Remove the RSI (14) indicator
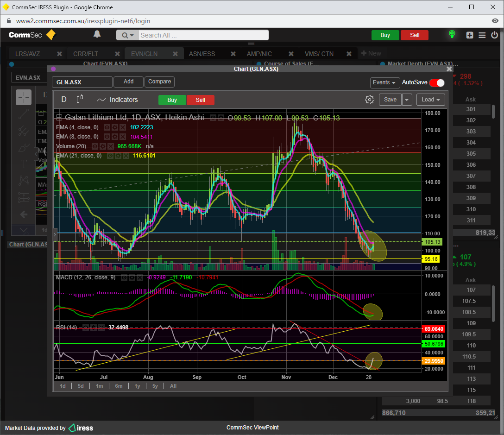Viewport: 504px width, 435px height. (101, 328)
